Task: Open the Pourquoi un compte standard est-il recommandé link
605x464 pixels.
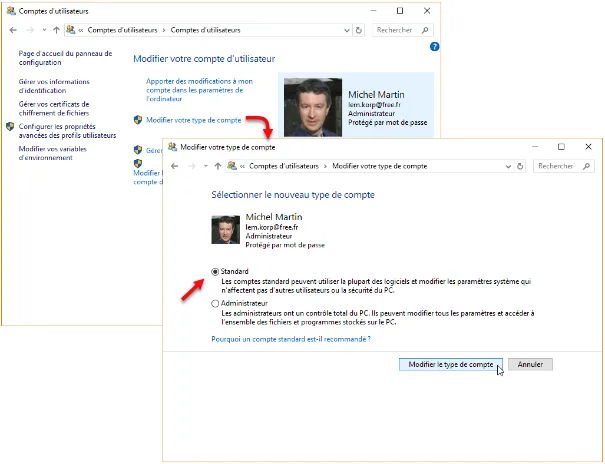Action: click(x=290, y=339)
